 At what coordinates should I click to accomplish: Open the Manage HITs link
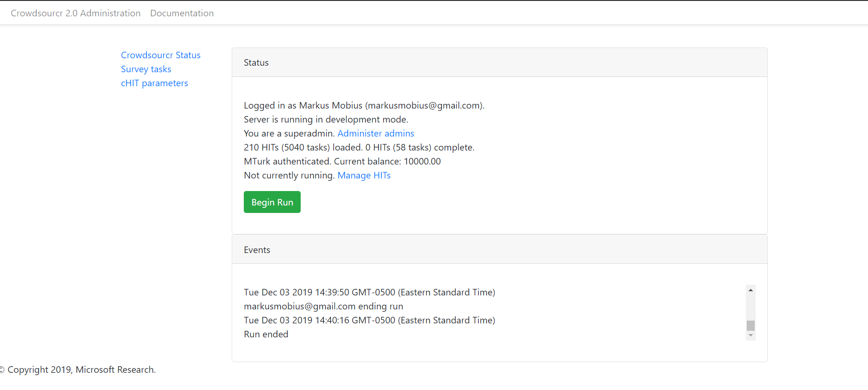click(x=364, y=175)
